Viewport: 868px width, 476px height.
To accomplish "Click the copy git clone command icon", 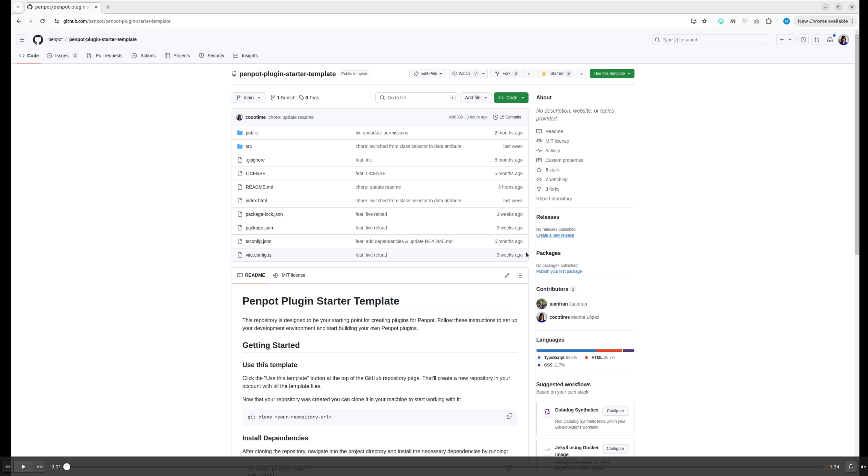I will (x=510, y=416).
